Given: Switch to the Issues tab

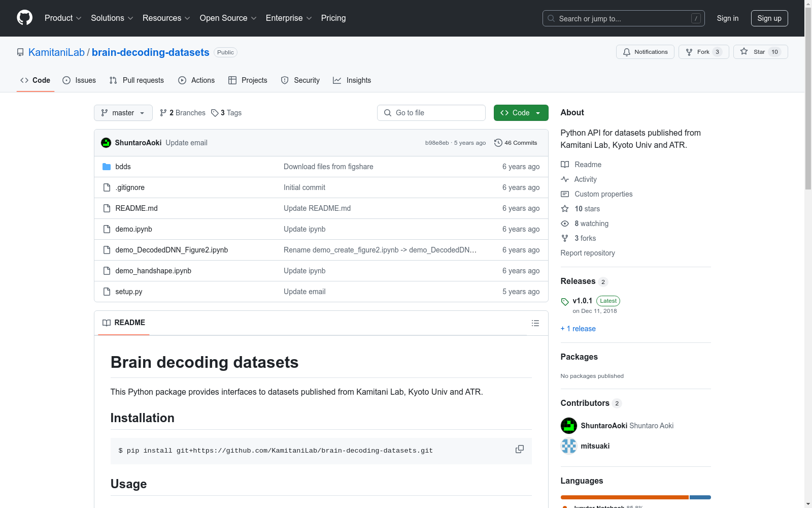Looking at the screenshot, I should tap(79, 80).
